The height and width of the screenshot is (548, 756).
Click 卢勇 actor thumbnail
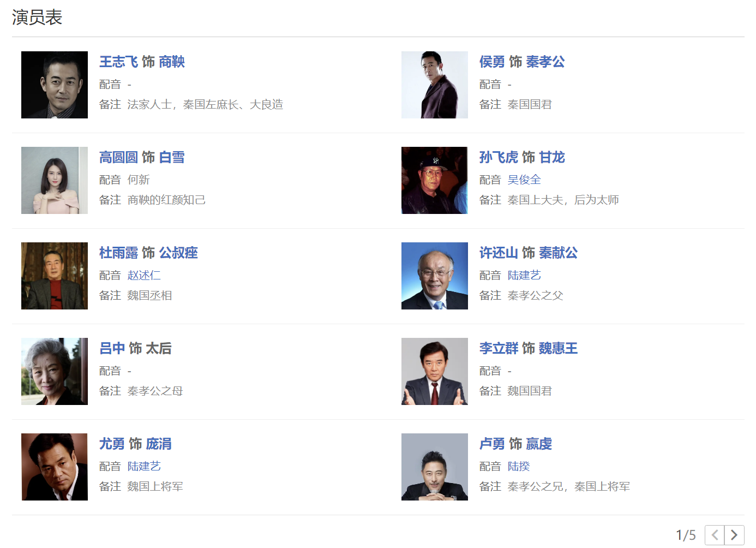click(x=435, y=467)
